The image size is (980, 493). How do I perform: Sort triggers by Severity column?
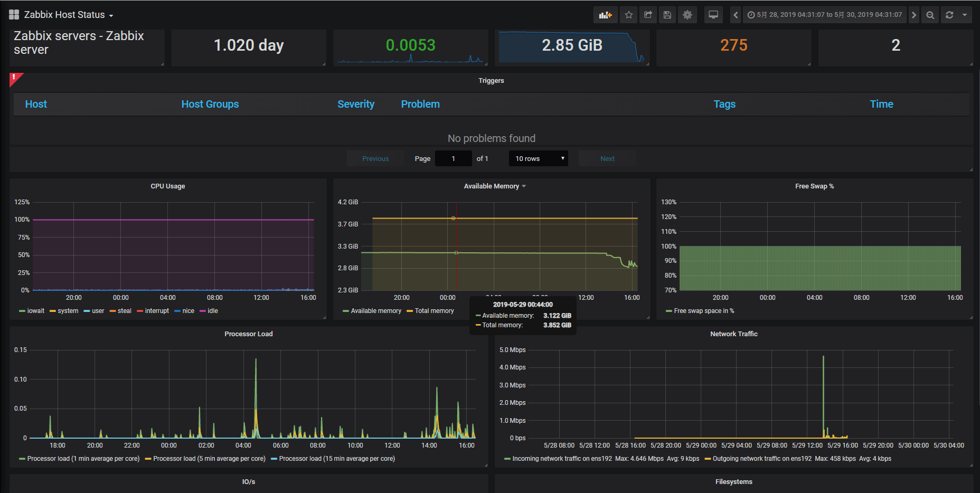(x=356, y=104)
